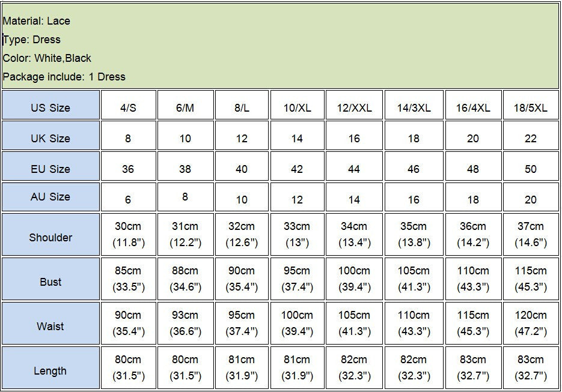Click the 18/5XL US size cell
This screenshot has width=562, height=392.
(x=530, y=108)
